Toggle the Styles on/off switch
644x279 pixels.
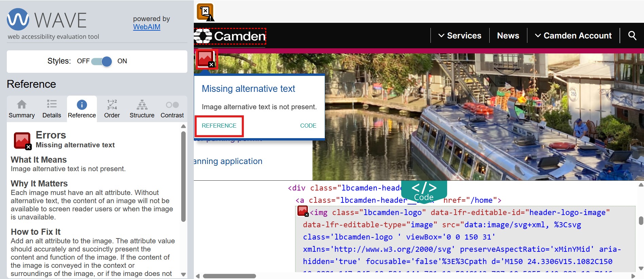[101, 61]
